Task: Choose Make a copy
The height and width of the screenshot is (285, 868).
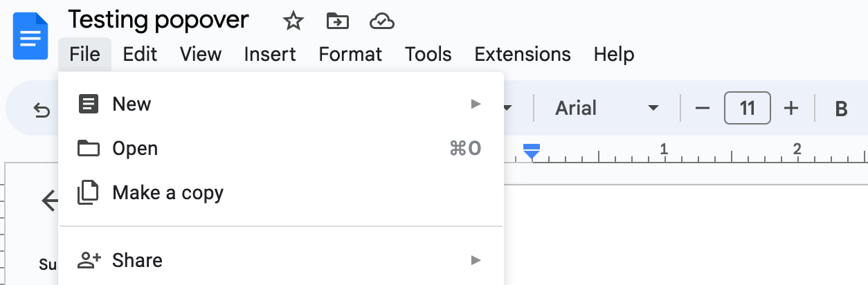Action: pyautogui.click(x=168, y=193)
